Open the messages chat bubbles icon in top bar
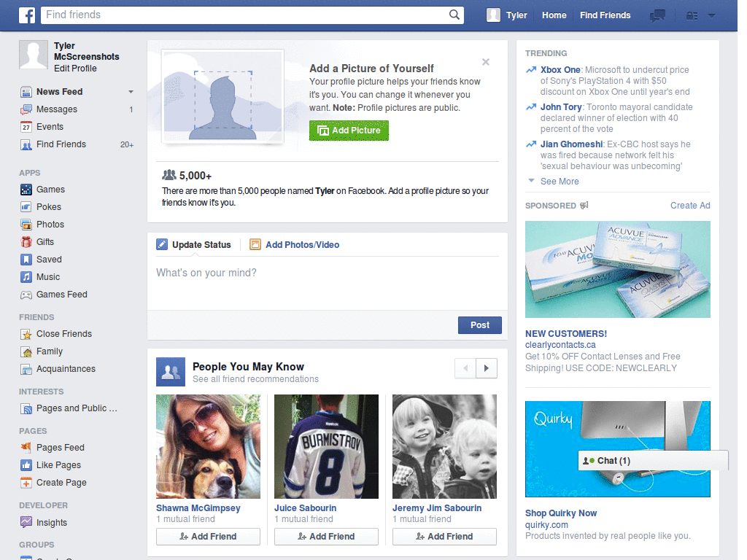 pyautogui.click(x=657, y=16)
